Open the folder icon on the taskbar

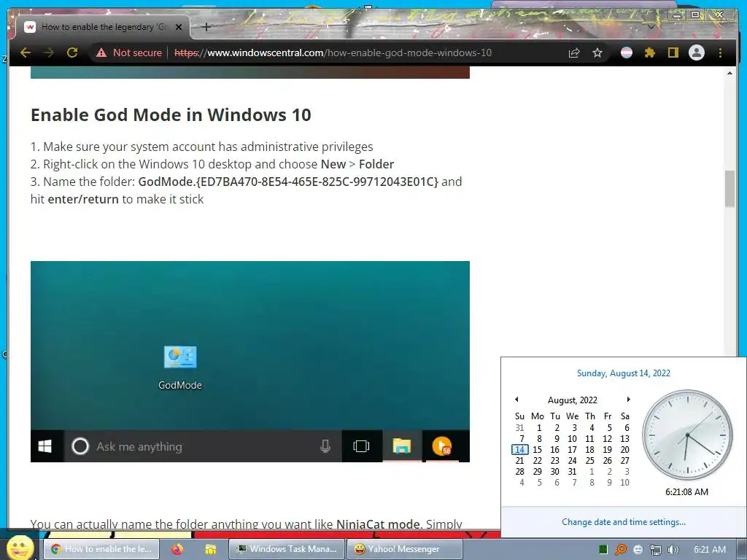click(210, 549)
